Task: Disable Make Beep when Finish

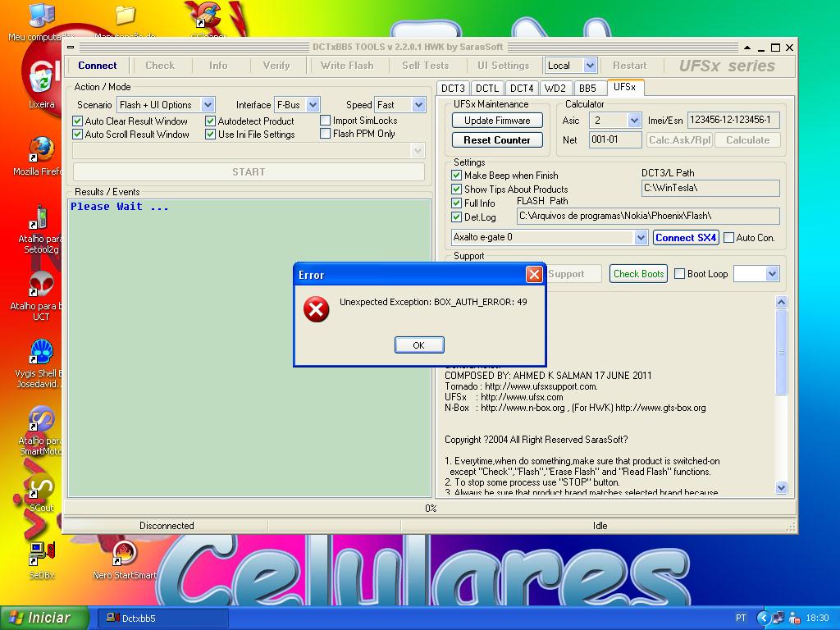Action: (456, 176)
